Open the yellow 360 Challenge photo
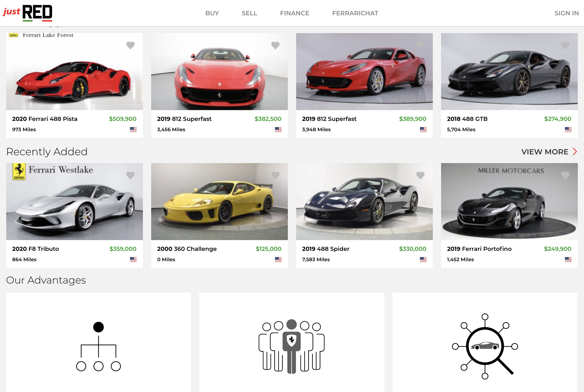The image size is (584, 392). [x=219, y=202]
